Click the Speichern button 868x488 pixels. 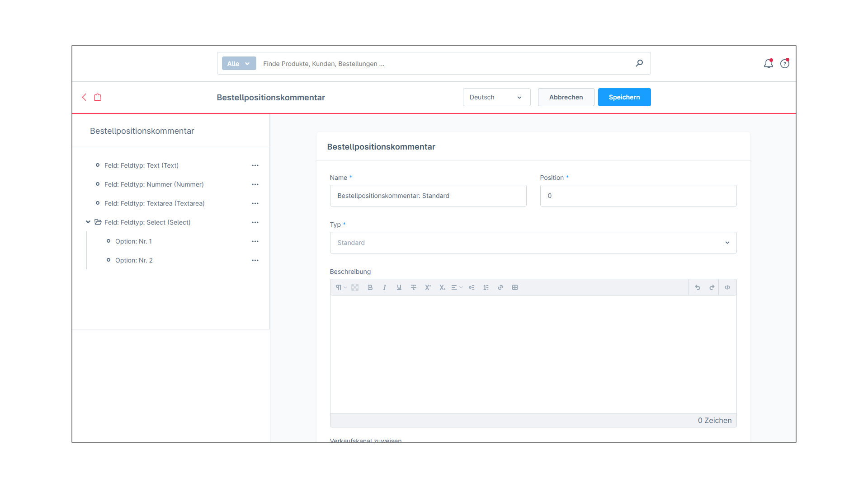(624, 97)
